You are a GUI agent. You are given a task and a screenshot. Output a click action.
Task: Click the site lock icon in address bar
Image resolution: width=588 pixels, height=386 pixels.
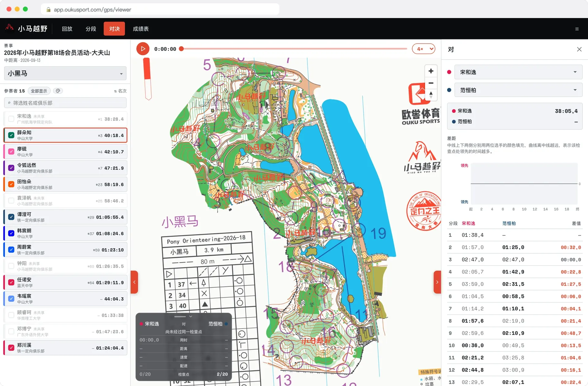[48, 10]
